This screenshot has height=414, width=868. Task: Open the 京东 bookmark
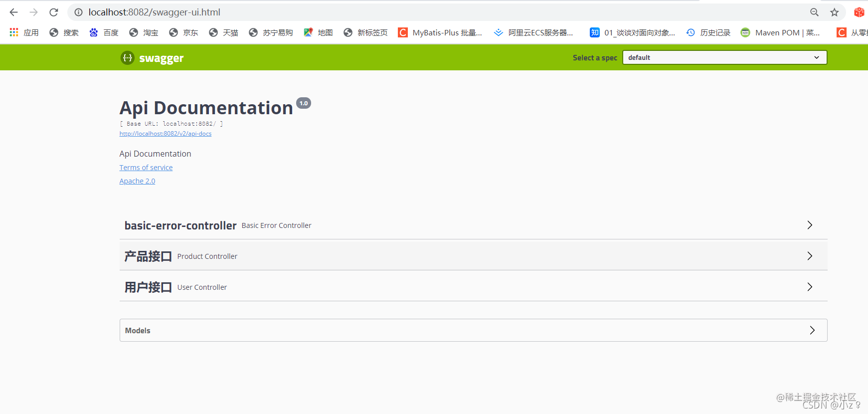pos(183,32)
